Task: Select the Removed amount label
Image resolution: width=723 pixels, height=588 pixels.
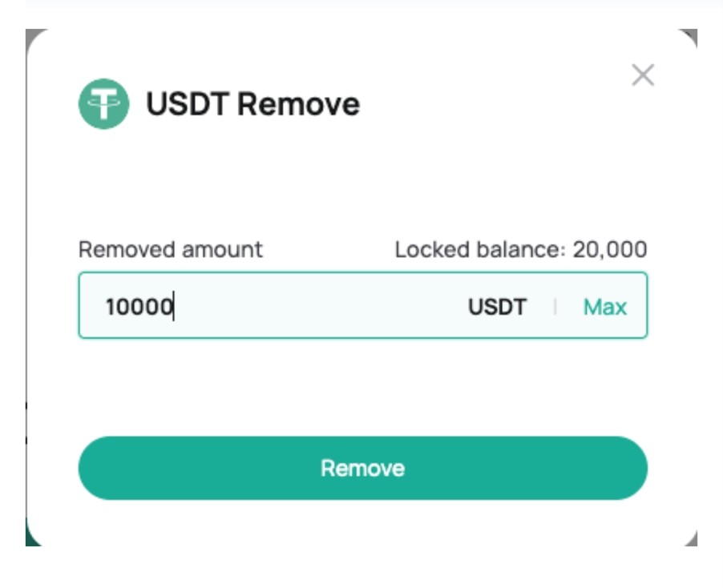Action: click(170, 249)
